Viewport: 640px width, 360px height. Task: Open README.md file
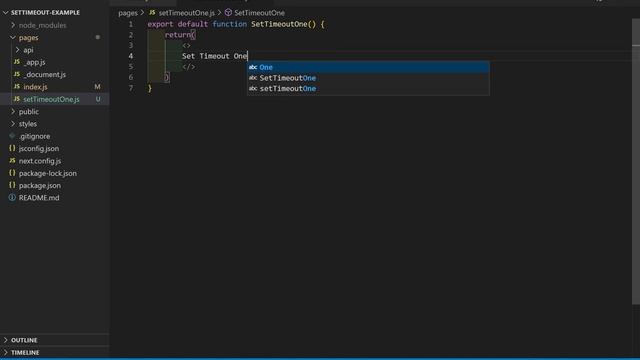coord(39,198)
